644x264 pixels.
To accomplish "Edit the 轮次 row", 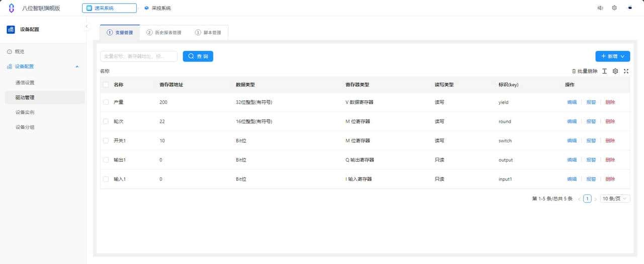I will pos(572,121).
